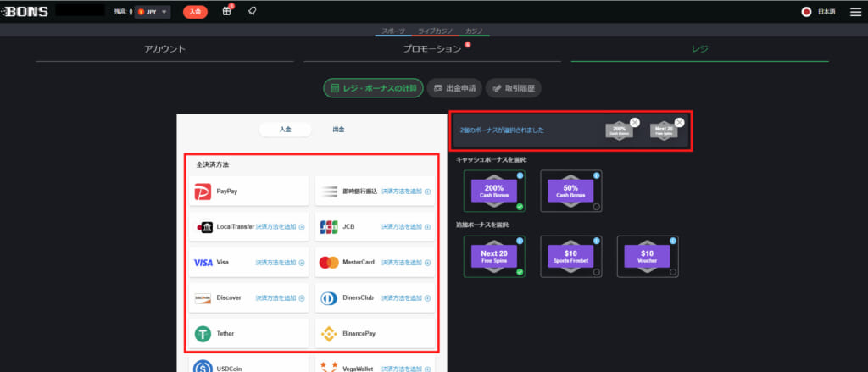The width and height of the screenshot is (868, 372).
Task: Deselect the 200% Cash Bonus checkmark
Action: tap(520, 207)
